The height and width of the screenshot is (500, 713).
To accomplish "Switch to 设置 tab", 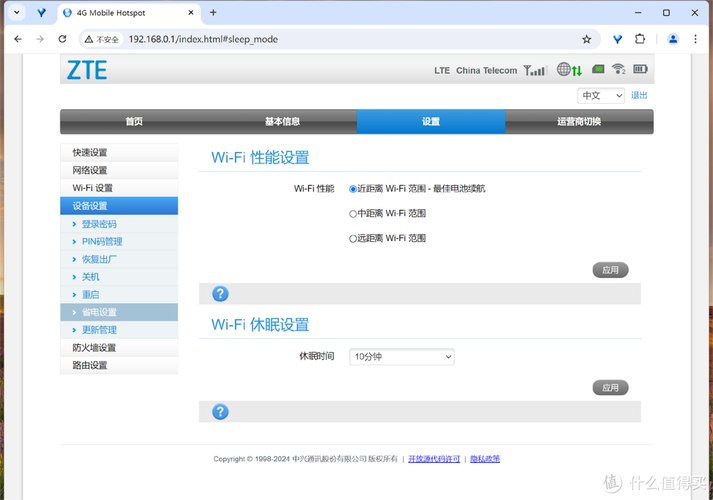I will coord(431,121).
